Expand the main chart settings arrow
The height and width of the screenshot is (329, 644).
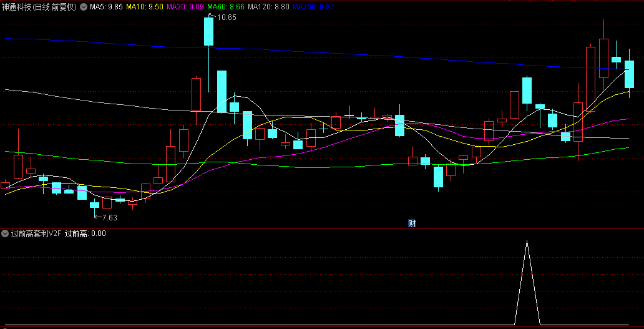pyautogui.click(x=84, y=7)
